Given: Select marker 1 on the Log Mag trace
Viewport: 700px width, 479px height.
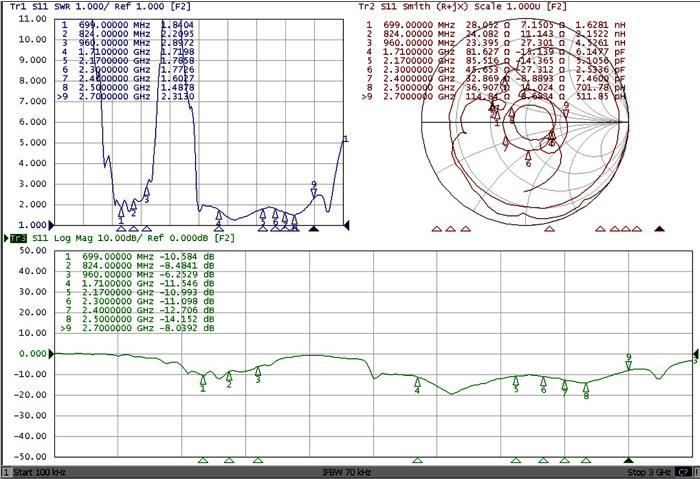Looking at the screenshot, I should click(x=203, y=380).
